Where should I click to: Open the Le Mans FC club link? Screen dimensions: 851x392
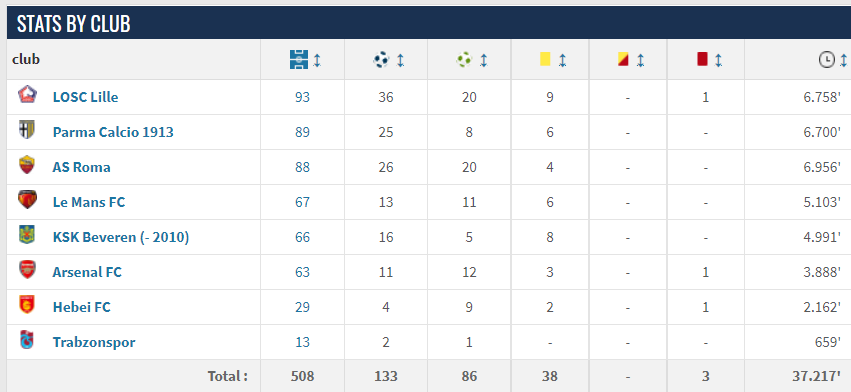[88, 202]
